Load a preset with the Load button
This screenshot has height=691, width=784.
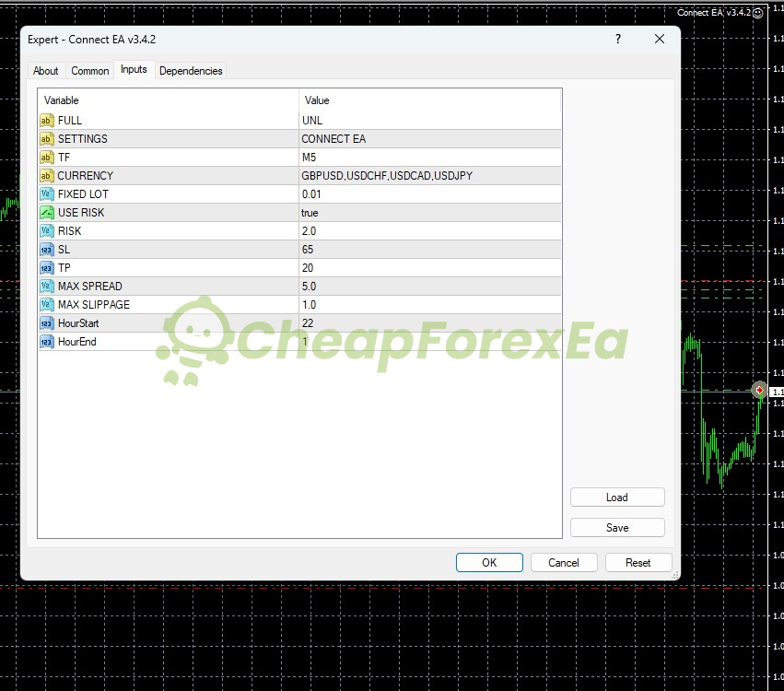(x=617, y=498)
